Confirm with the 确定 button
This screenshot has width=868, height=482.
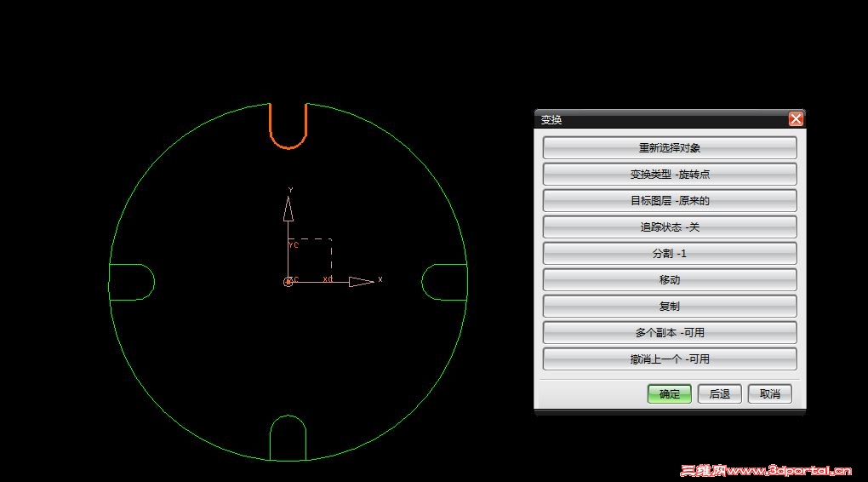[x=669, y=394]
